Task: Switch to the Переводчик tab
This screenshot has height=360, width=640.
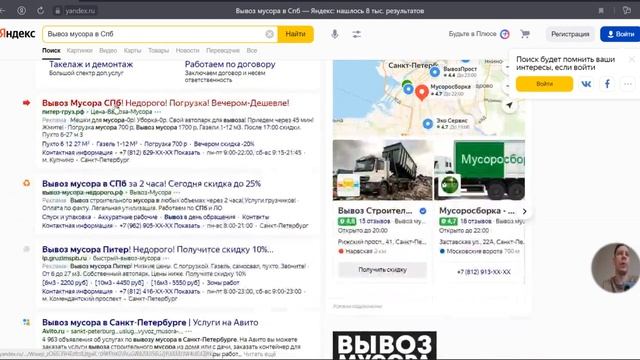Action: 223,51
